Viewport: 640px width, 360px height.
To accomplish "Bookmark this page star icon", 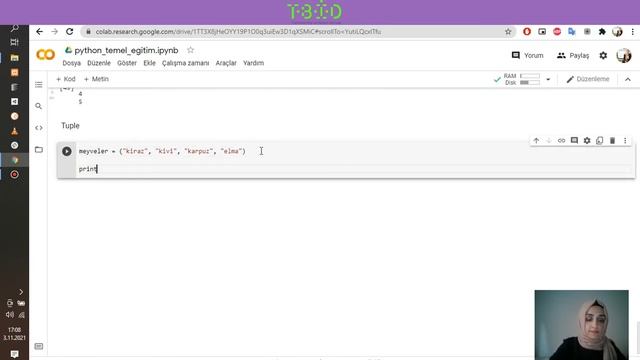I will point(508,31).
